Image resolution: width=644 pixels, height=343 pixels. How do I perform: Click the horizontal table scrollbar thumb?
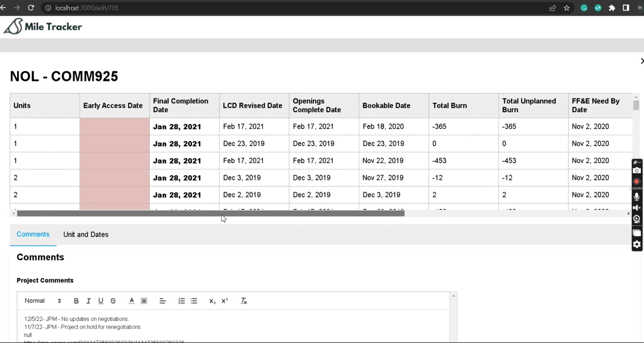[210, 213]
